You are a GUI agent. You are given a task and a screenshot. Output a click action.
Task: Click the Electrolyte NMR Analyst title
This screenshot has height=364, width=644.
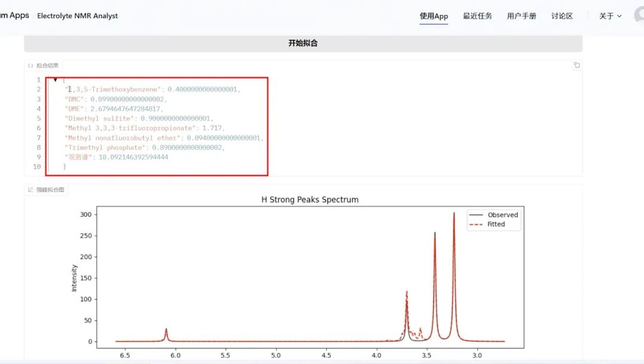[78, 16]
